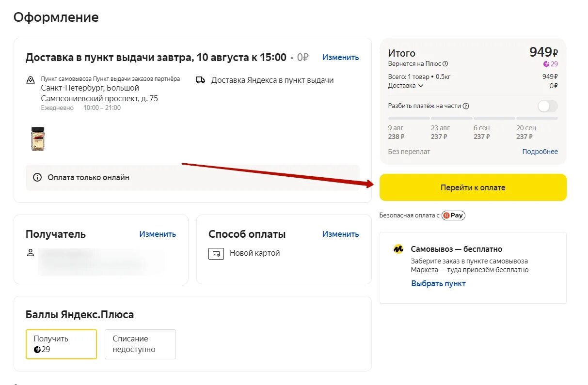Click the pickup point map pin icon
This screenshot has height=385, width=588.
point(31,80)
